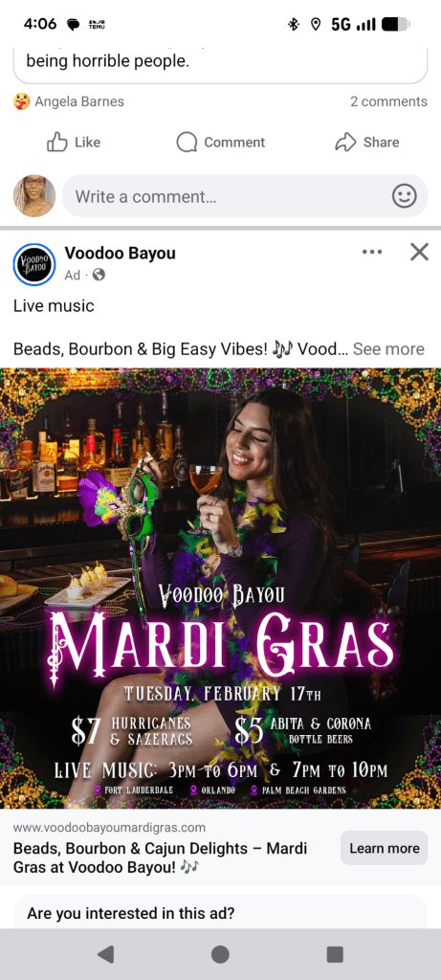Image resolution: width=441 pixels, height=980 pixels.
Task: Tap the Share arrow icon
Action: (x=345, y=142)
